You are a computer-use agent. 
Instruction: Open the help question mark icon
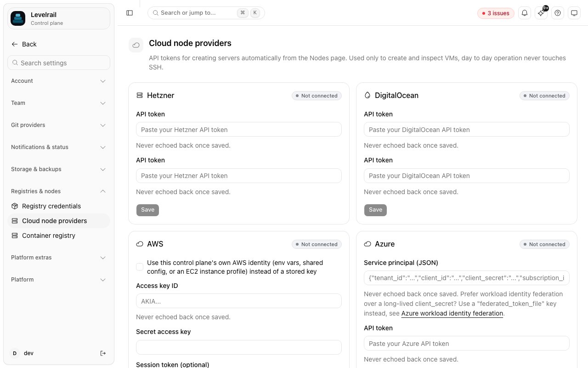pos(558,13)
